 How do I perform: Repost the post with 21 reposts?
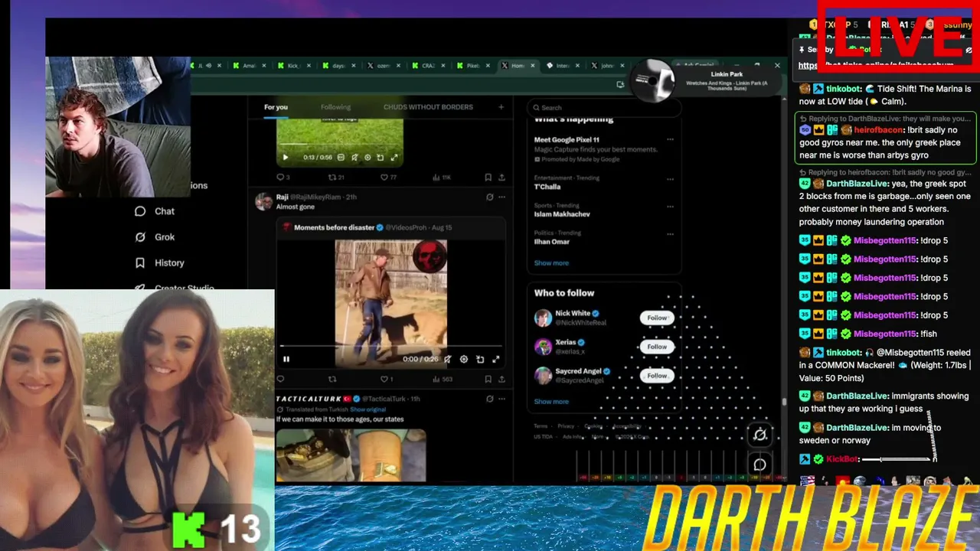(336, 178)
